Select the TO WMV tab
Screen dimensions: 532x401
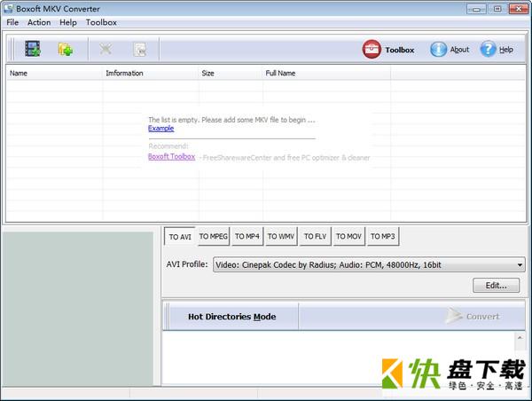(281, 236)
